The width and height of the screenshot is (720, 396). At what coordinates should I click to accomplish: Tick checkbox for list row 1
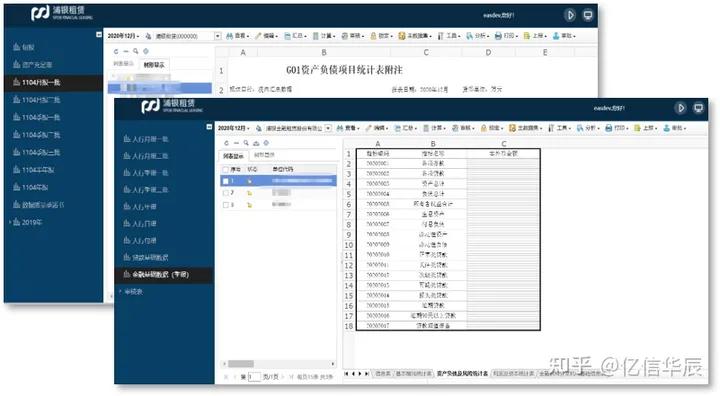(x=225, y=181)
